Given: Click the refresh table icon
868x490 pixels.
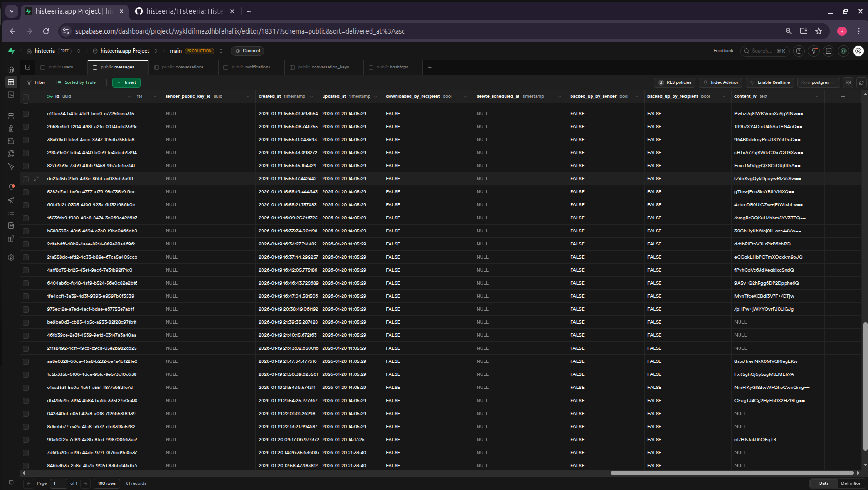Looking at the screenshot, I should (861, 82).
